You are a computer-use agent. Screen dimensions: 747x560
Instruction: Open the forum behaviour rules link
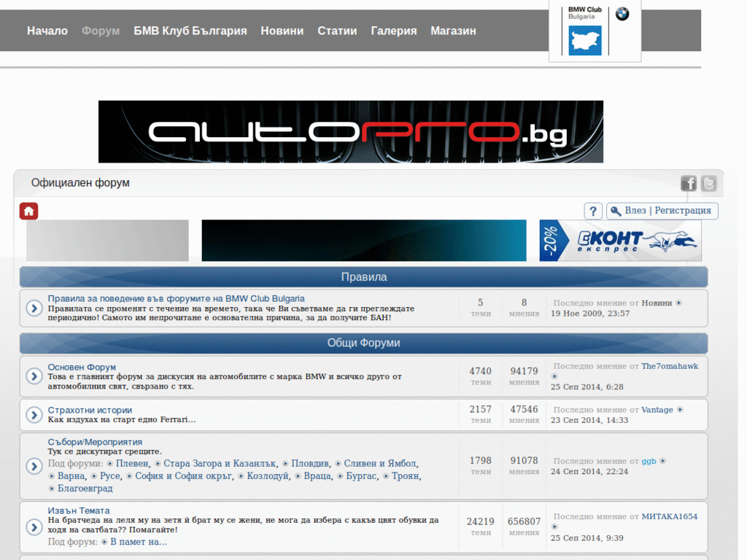(x=176, y=298)
